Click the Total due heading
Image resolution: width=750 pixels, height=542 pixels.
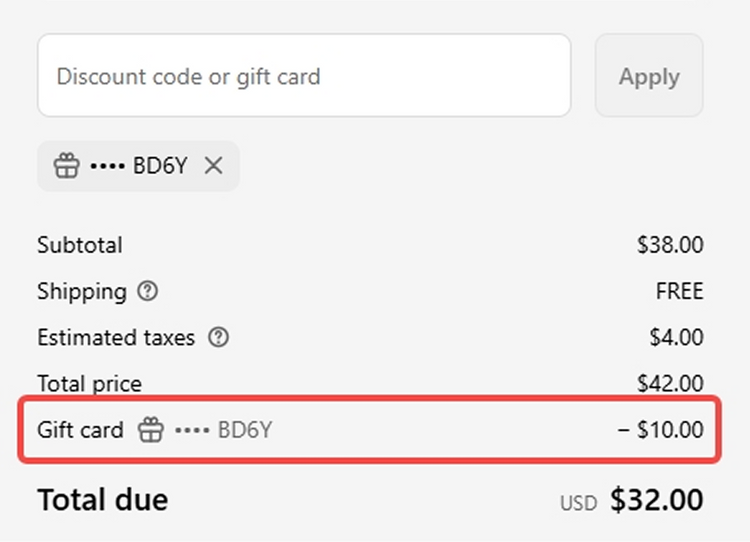103,499
